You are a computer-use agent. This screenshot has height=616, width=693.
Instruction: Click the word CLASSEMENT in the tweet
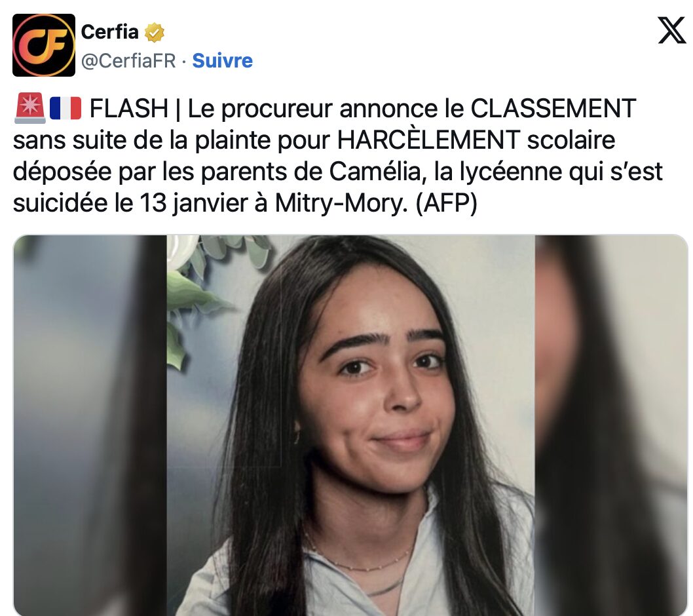click(553, 108)
